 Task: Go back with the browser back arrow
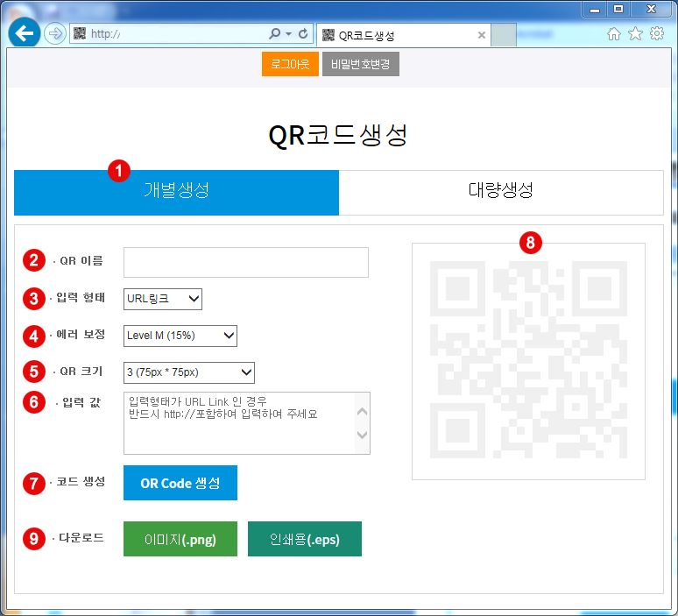(25, 33)
